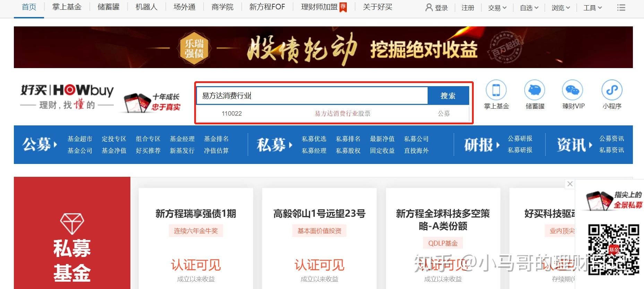The width and height of the screenshot is (644, 289).
Task: Expand the 公募 category arrow
Action: pos(55,145)
